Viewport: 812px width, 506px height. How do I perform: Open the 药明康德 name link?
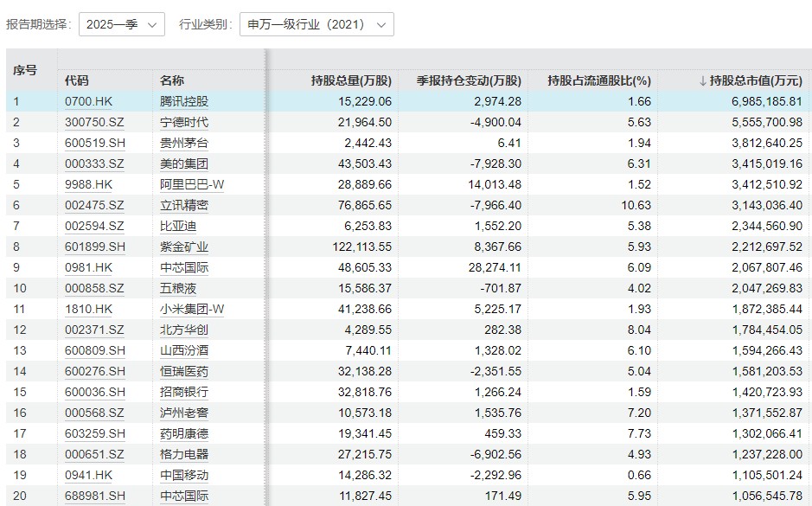pyautogui.click(x=184, y=433)
